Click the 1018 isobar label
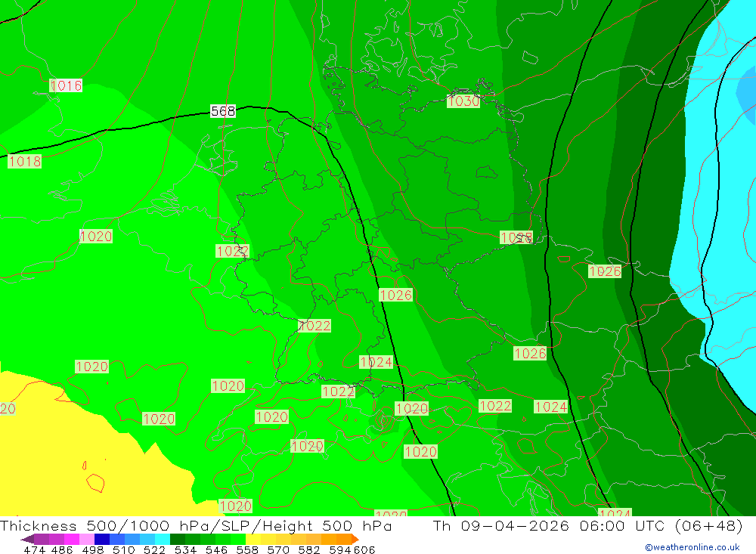The image size is (756, 554). point(25,161)
